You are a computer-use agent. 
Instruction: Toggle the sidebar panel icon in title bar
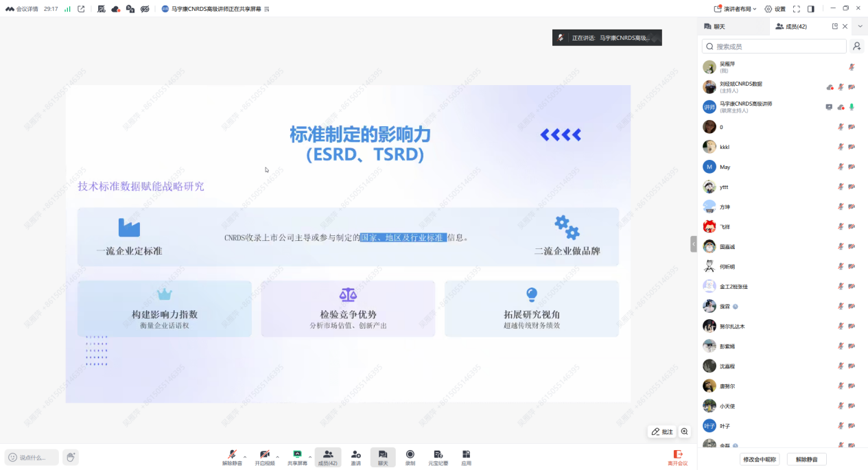point(811,9)
